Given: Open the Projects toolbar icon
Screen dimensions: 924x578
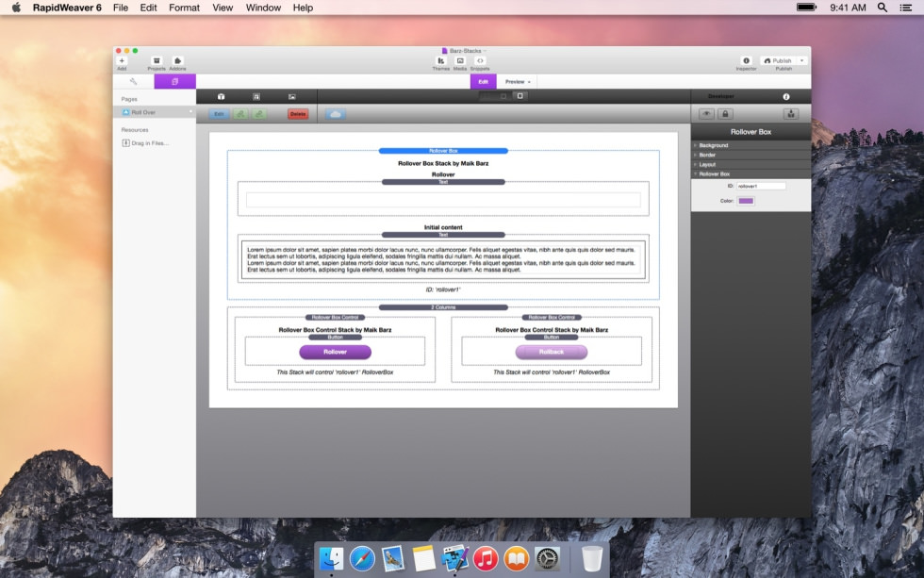Looking at the screenshot, I should [x=157, y=61].
